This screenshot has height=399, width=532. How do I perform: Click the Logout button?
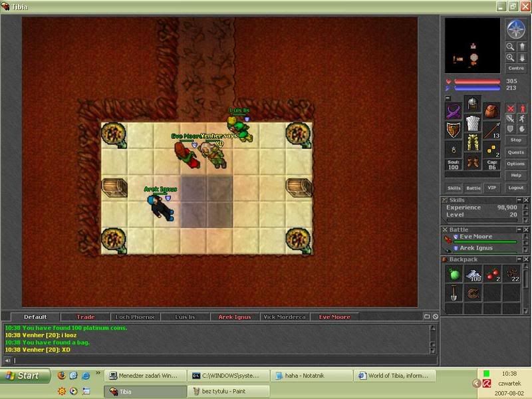(516, 188)
